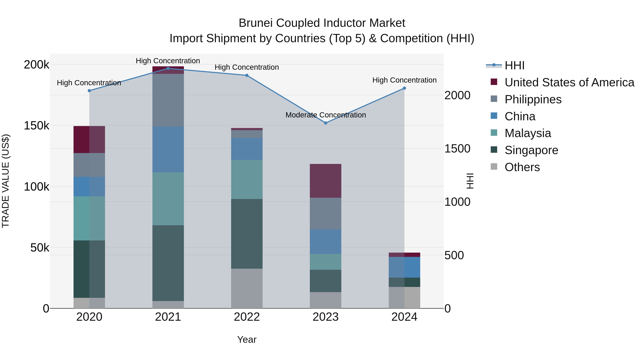Click the slate Philippines legend swatch
This screenshot has width=644, height=362.
[x=494, y=99]
